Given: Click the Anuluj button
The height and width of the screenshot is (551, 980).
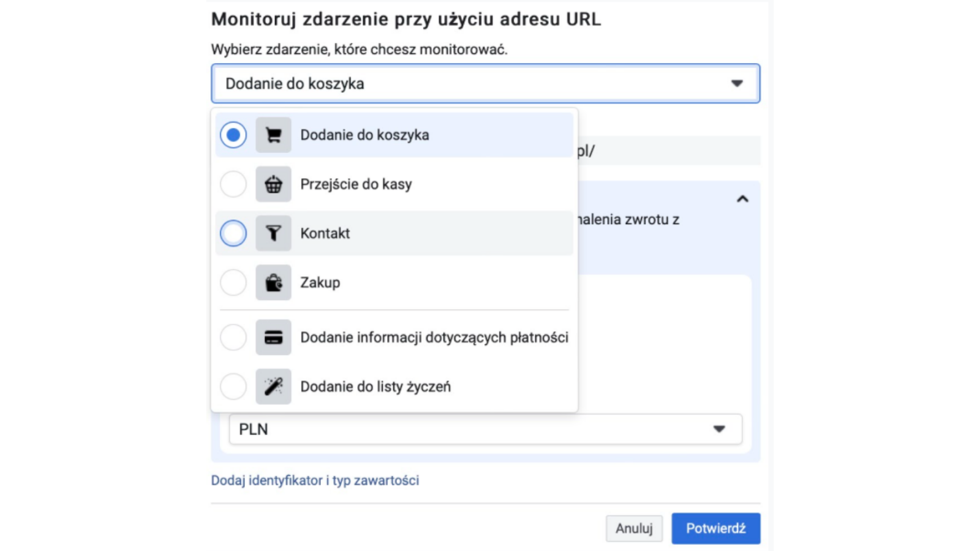Looking at the screenshot, I should click(x=634, y=528).
